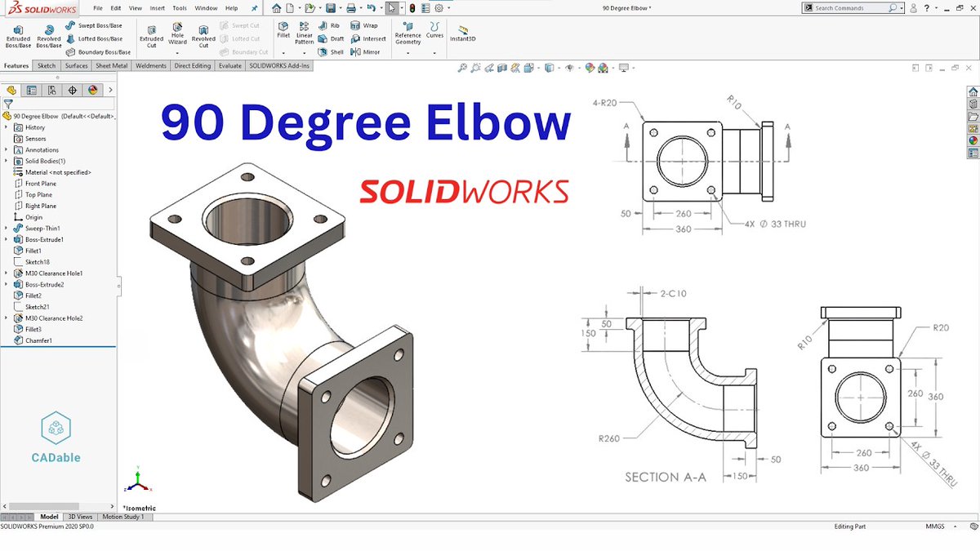This screenshot has width=980, height=551.
Task: Click the Print icon
Action: pyautogui.click(x=351, y=8)
